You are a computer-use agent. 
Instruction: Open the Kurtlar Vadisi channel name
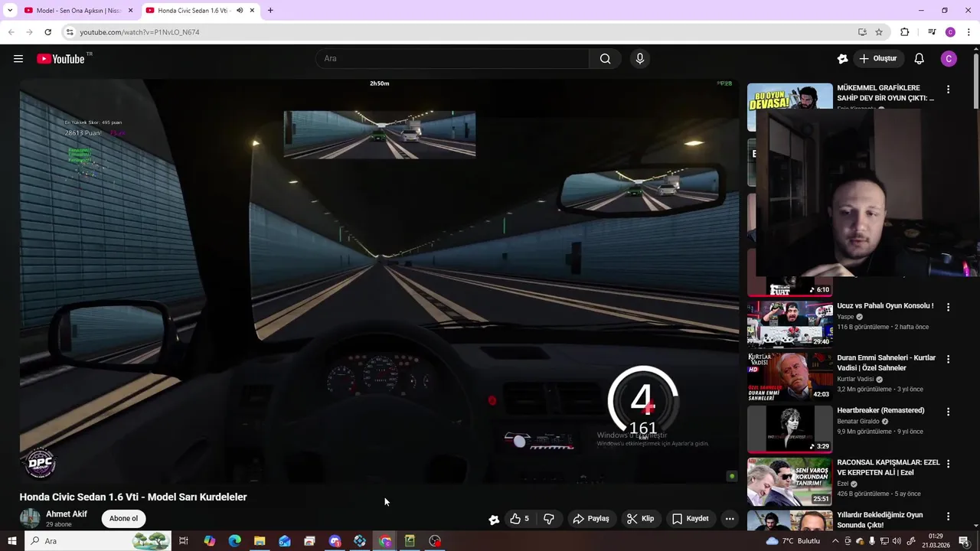point(856,379)
